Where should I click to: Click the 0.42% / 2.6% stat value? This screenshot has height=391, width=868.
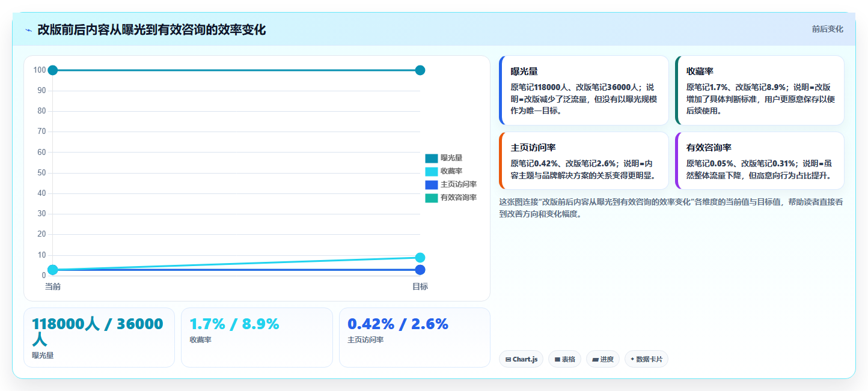(x=398, y=324)
